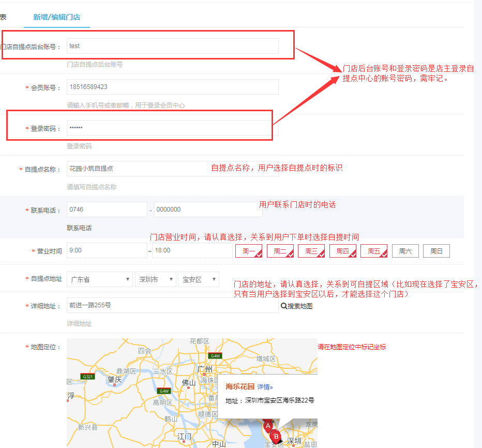
Task: Toggle the 周五 business day option
Action: [374, 251]
